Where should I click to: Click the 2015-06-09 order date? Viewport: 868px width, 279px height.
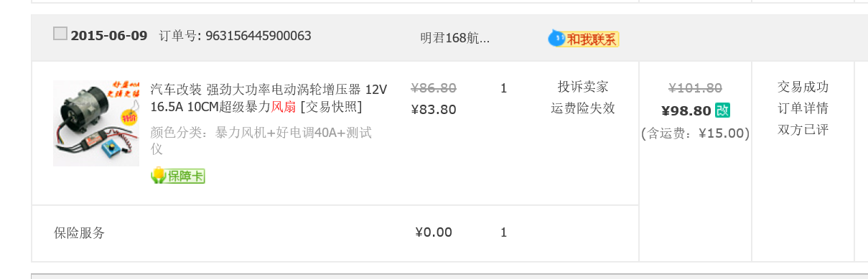tap(109, 35)
